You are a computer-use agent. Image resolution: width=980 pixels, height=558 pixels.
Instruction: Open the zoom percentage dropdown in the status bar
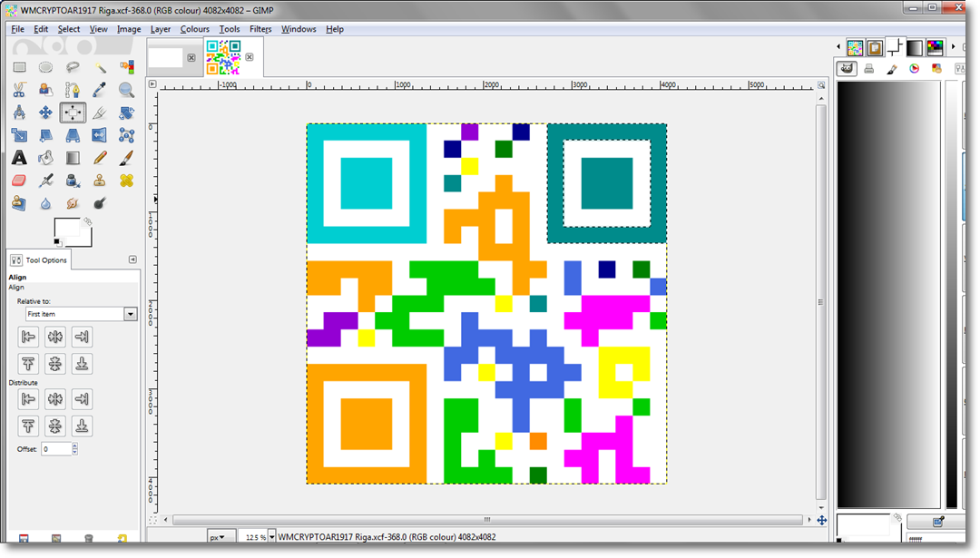[271, 537]
